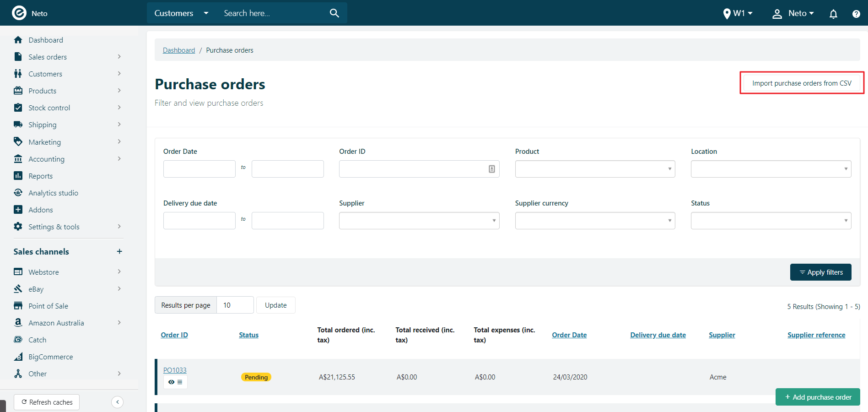Image resolution: width=868 pixels, height=412 pixels.
Task: Click the Apply filters button
Action: (820, 272)
